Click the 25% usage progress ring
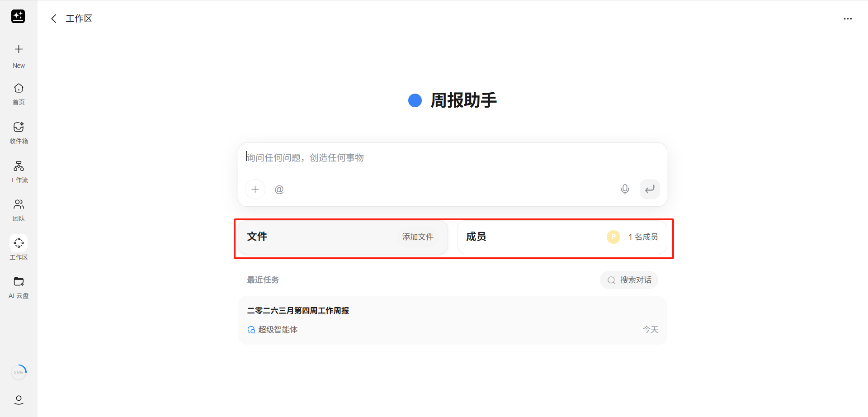Screen dimensions: 868x417 pos(19,372)
